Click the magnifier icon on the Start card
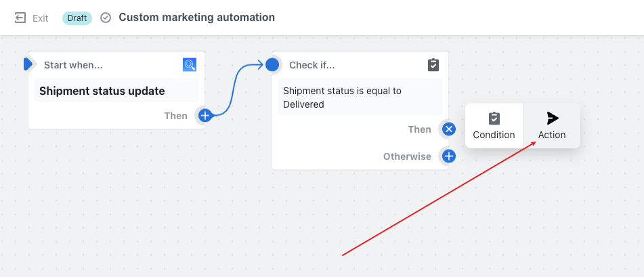This screenshot has width=644, height=277. tap(190, 64)
